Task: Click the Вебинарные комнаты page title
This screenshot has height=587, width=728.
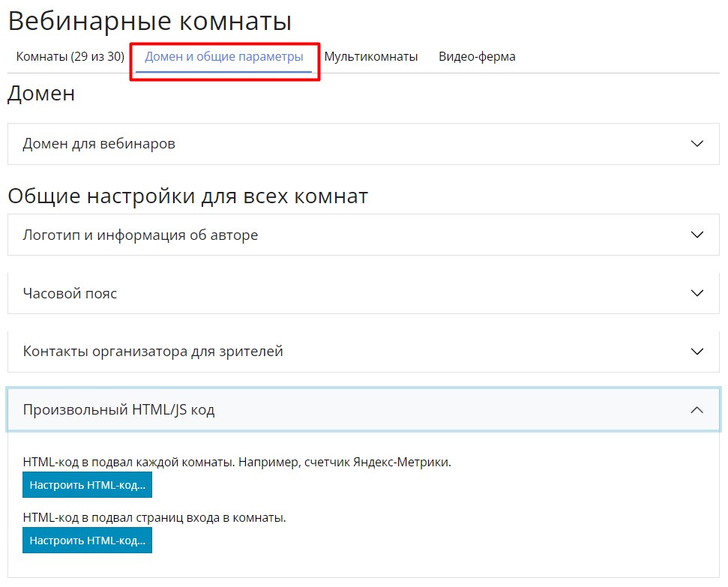Action: point(149,22)
